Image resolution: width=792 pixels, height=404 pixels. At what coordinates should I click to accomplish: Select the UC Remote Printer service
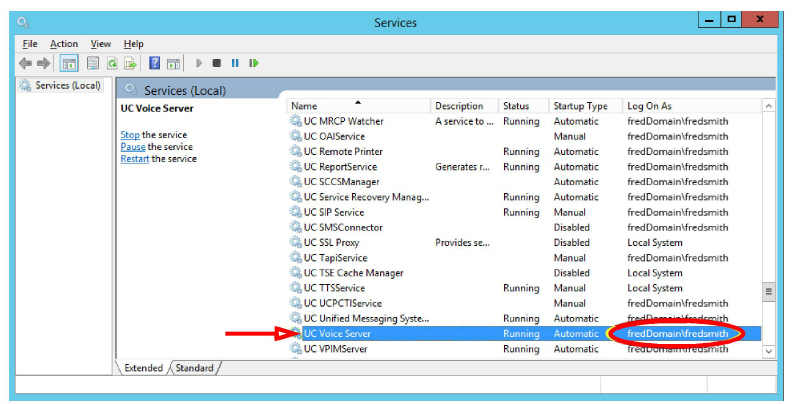click(524, 152)
